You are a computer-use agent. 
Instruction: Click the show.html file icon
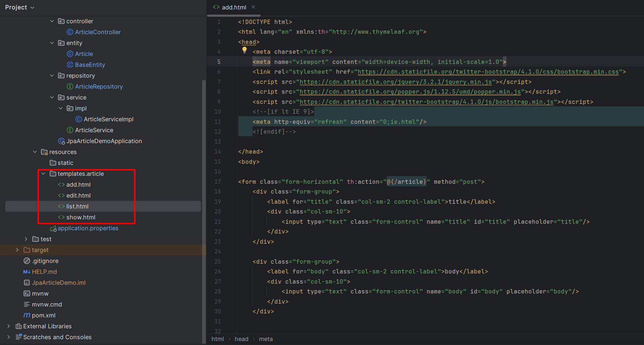click(x=61, y=217)
